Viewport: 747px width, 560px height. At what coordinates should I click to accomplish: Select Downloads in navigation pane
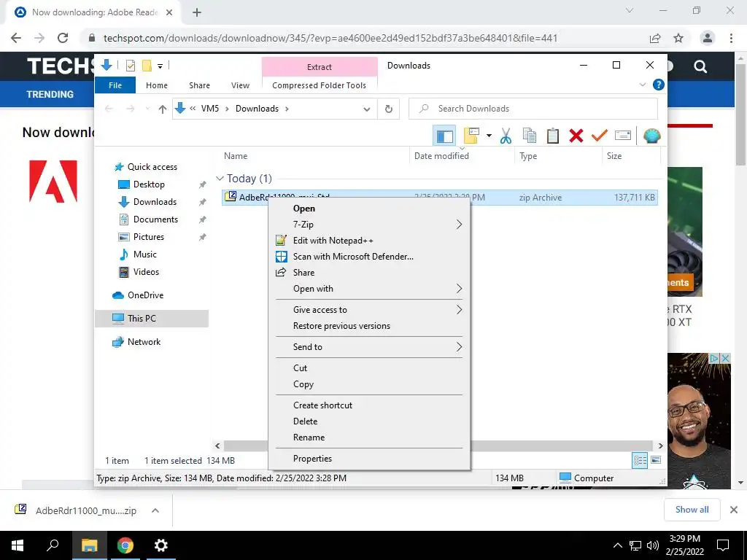(155, 202)
